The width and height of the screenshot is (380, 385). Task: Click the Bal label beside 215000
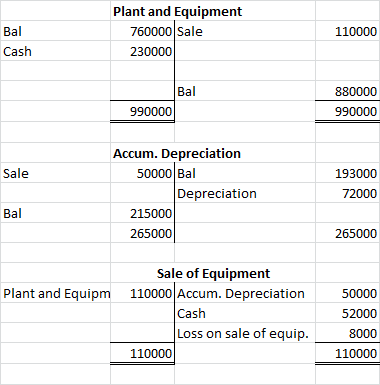12,213
